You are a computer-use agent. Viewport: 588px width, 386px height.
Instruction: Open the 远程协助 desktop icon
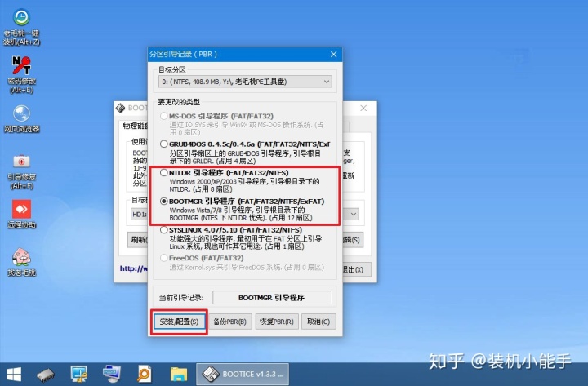[x=21, y=215]
